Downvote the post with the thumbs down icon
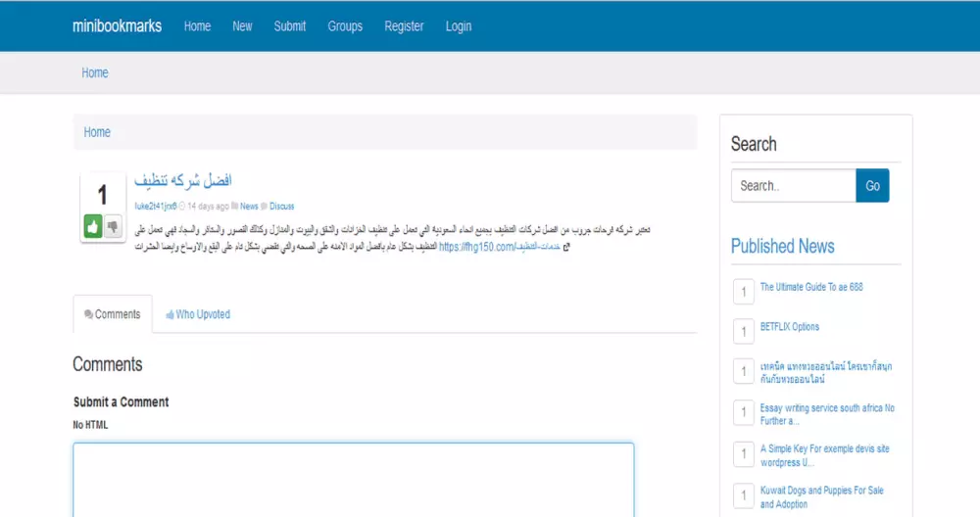The image size is (980, 517). pos(113,226)
